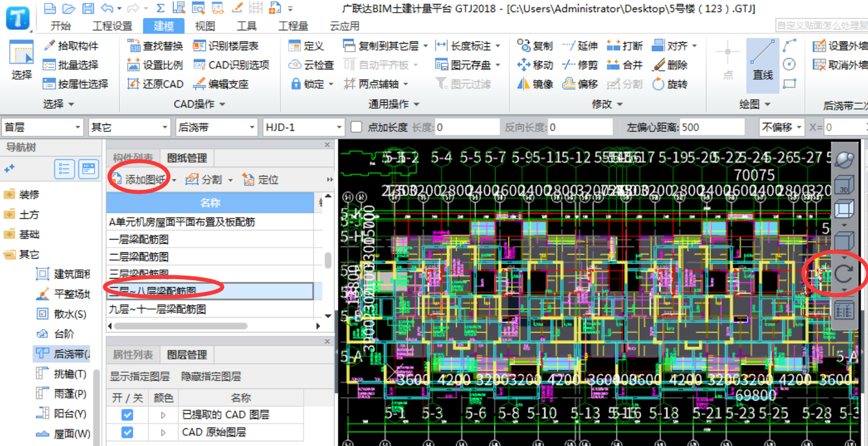Click the orbit sphere view icon
Viewport: 868px width, 446px height.
[x=843, y=159]
